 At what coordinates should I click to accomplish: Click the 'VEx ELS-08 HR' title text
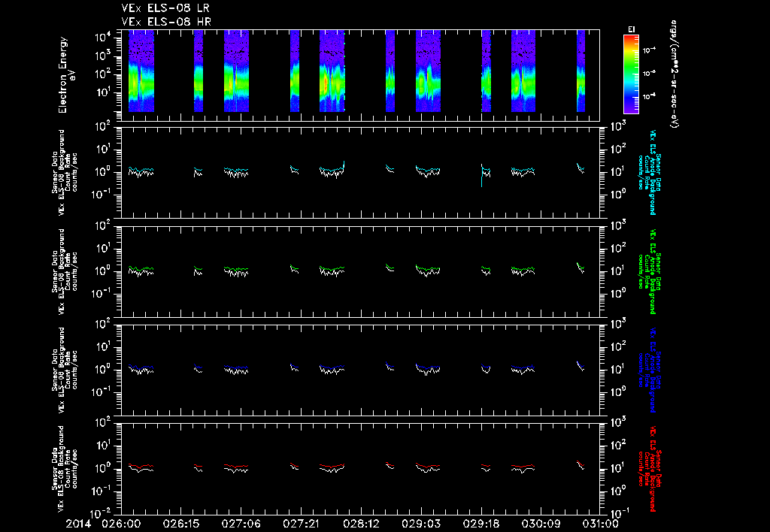coord(166,22)
